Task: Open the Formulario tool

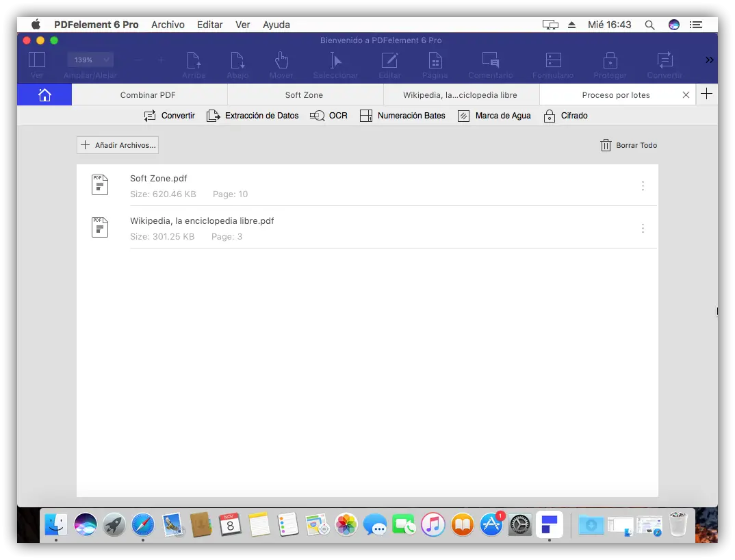Action: (553, 60)
